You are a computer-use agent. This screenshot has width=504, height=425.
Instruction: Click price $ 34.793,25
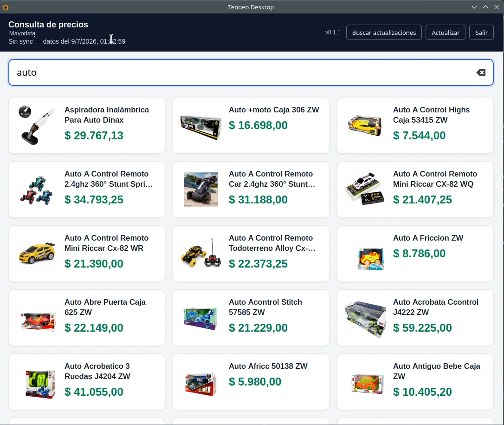pyautogui.click(x=94, y=199)
